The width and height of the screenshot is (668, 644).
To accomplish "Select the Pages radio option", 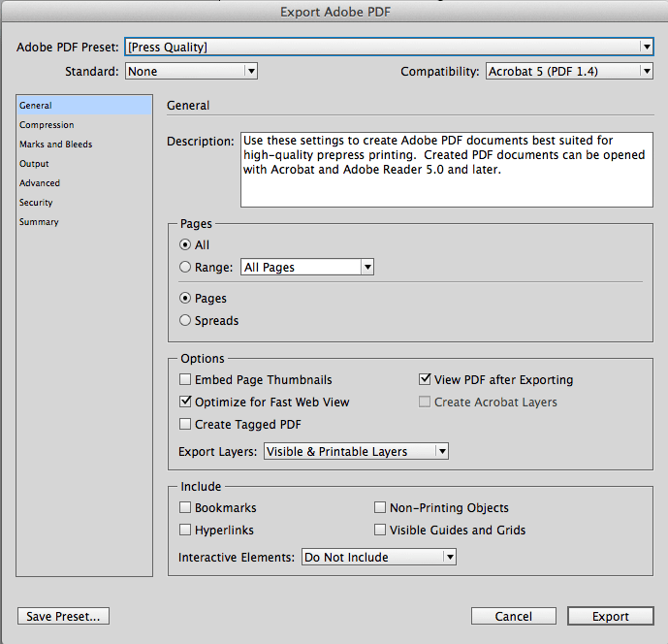I will click(x=185, y=298).
